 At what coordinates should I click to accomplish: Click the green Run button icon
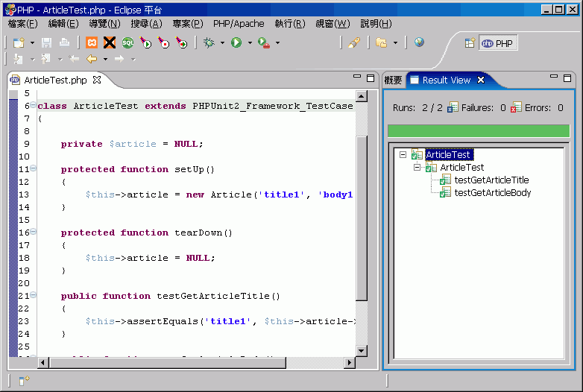tap(236, 42)
